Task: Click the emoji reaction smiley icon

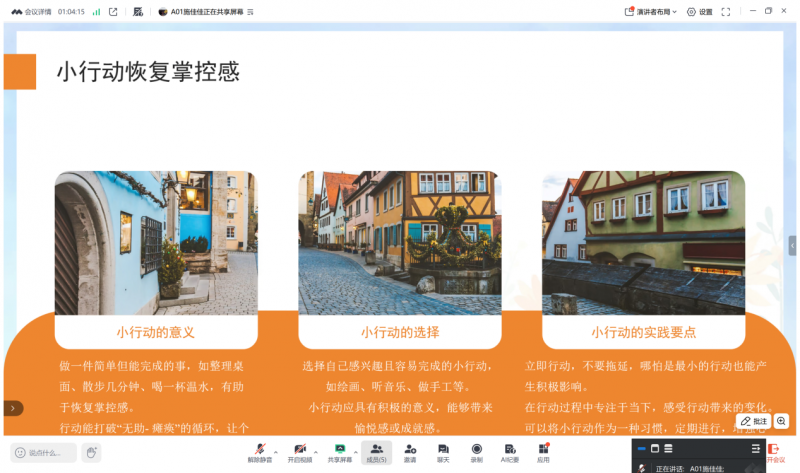Action: [x=20, y=453]
